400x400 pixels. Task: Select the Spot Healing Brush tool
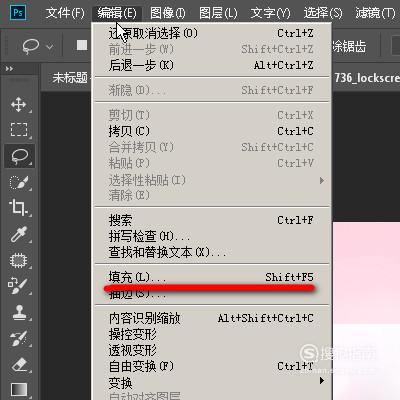(19, 260)
